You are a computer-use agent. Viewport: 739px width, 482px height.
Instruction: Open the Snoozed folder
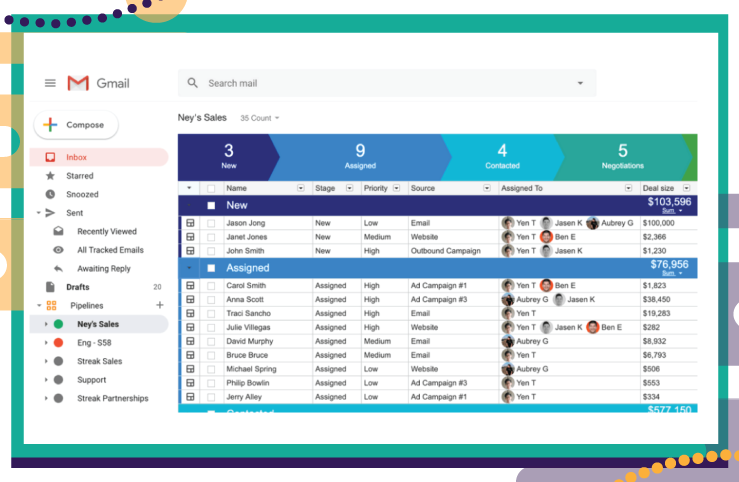[x=82, y=194]
